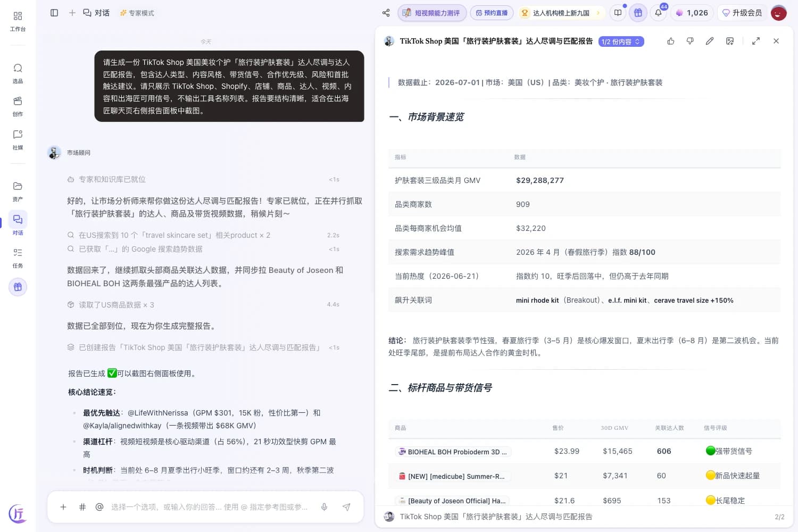Open 达人机构榜上新九国 announcement
This screenshot has height=532, width=798.
561,13
